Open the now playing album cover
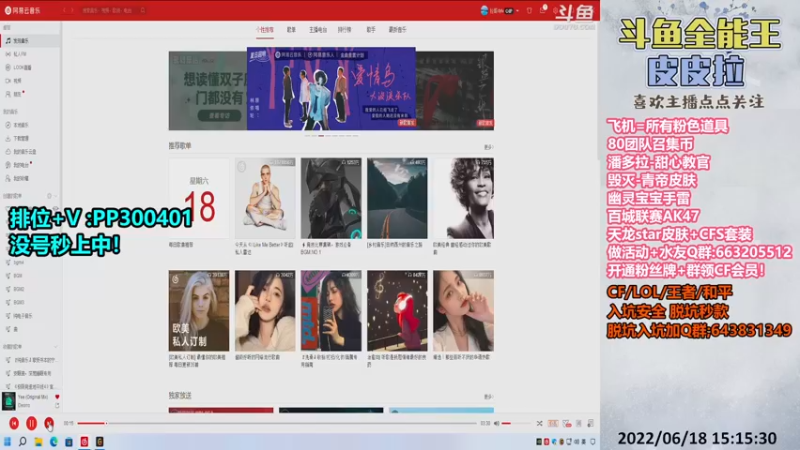Image resolution: width=800 pixels, height=450 pixels. click(x=9, y=401)
